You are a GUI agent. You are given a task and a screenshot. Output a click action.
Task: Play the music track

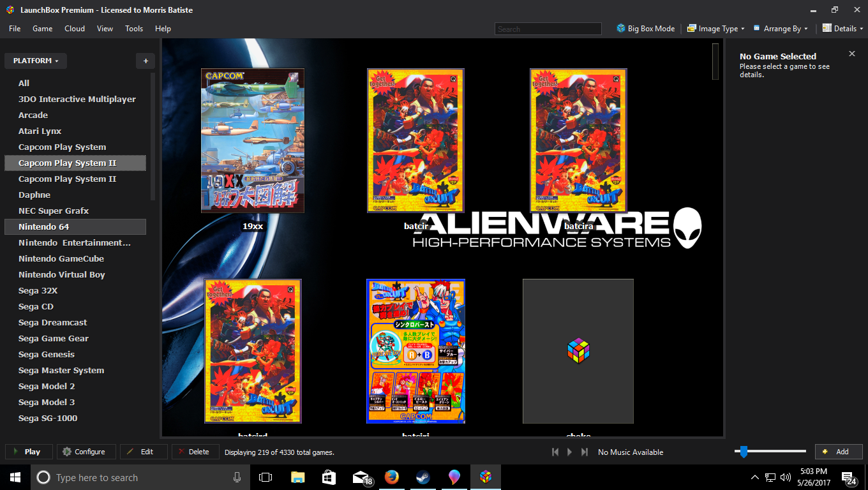coord(570,452)
